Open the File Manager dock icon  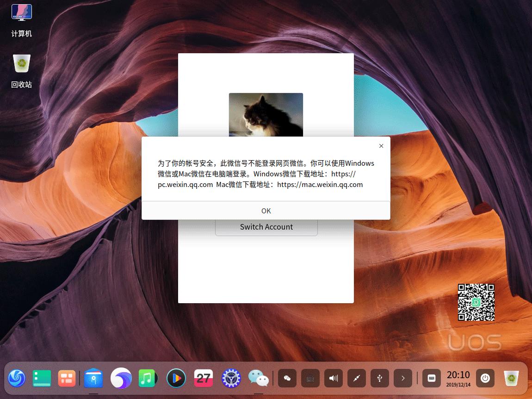tap(42, 378)
